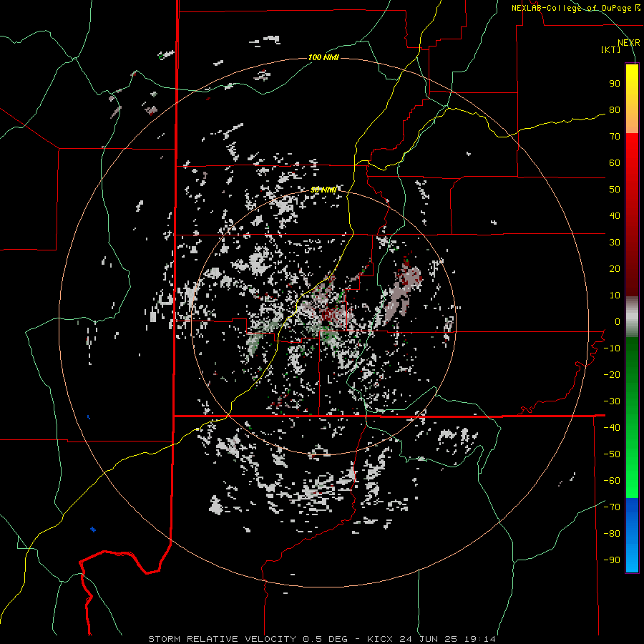The image size is (644, 644).
Task: Click the 80 value on the velocity scale
Action: (615, 109)
